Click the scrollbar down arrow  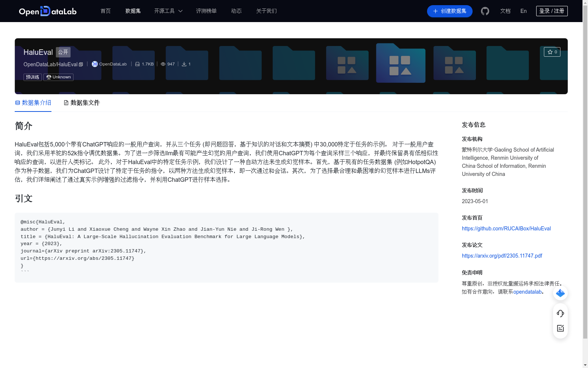pos(585,365)
